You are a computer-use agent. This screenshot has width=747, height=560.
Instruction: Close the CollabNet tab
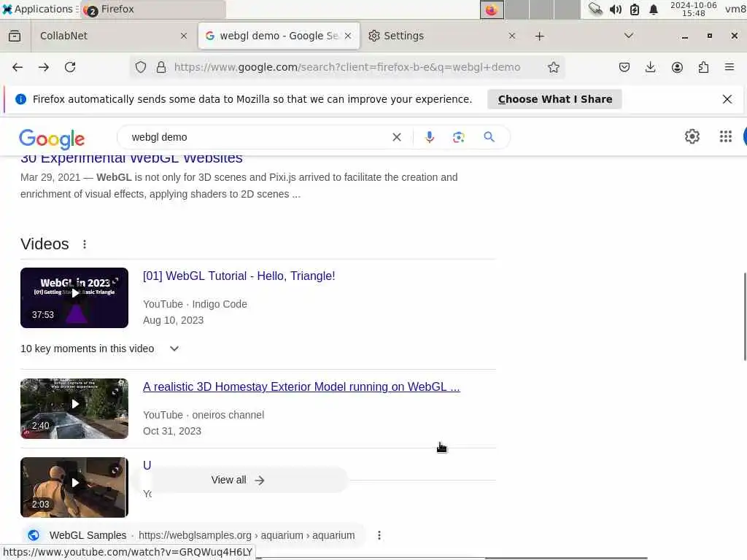coord(183,36)
